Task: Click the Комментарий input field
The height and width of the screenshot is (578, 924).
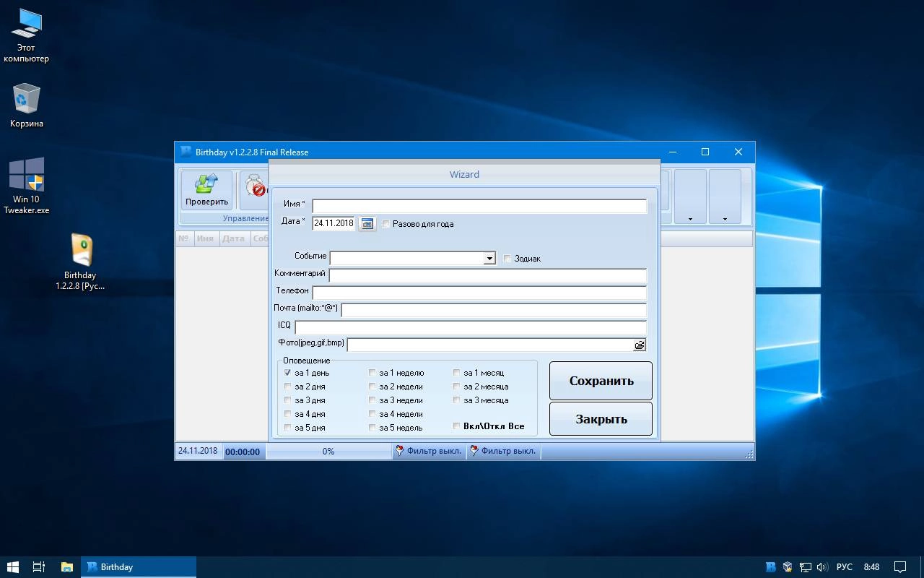Action: point(488,275)
